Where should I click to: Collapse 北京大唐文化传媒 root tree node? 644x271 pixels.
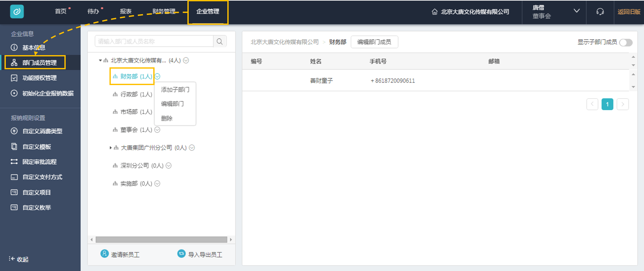point(100,60)
